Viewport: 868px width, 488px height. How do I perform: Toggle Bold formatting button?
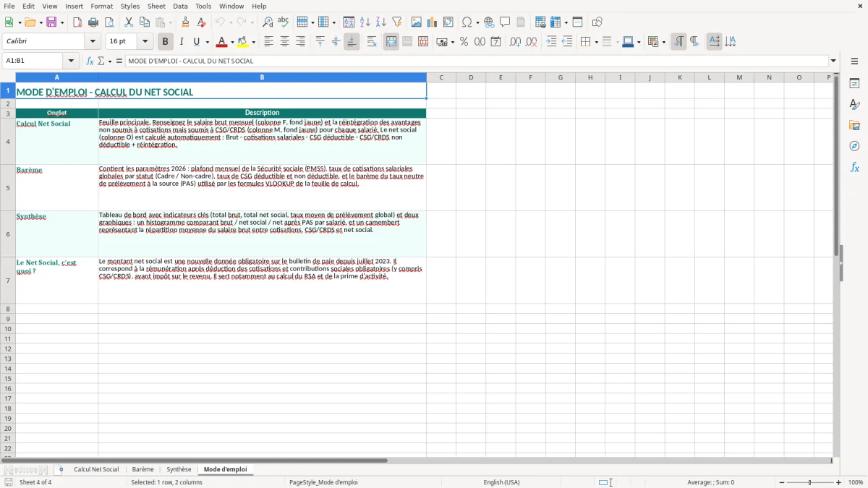pyautogui.click(x=166, y=42)
